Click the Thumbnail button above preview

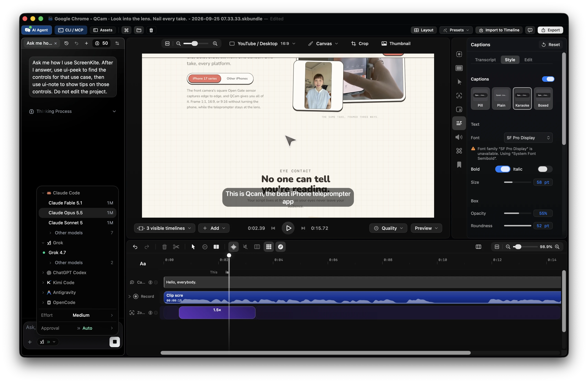396,43
